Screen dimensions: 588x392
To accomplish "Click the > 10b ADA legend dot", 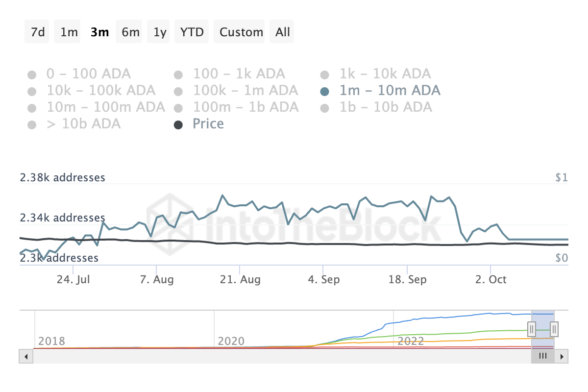I will point(32,124).
